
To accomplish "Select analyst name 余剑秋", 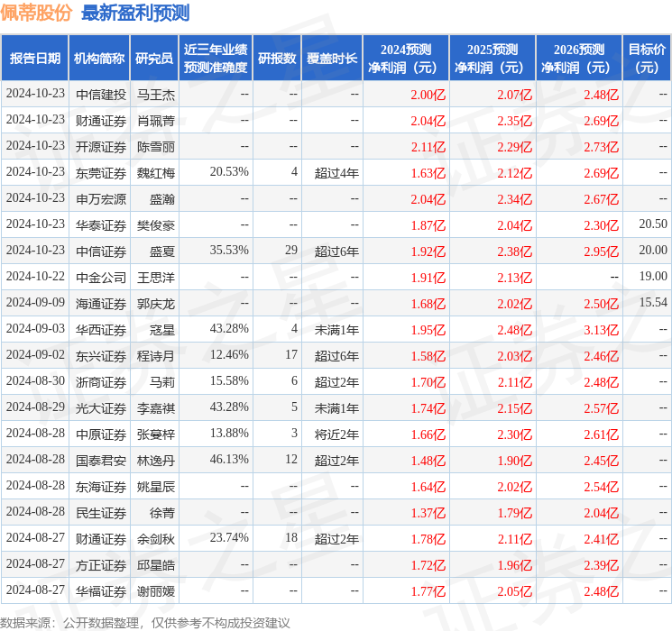I will 155,539.
